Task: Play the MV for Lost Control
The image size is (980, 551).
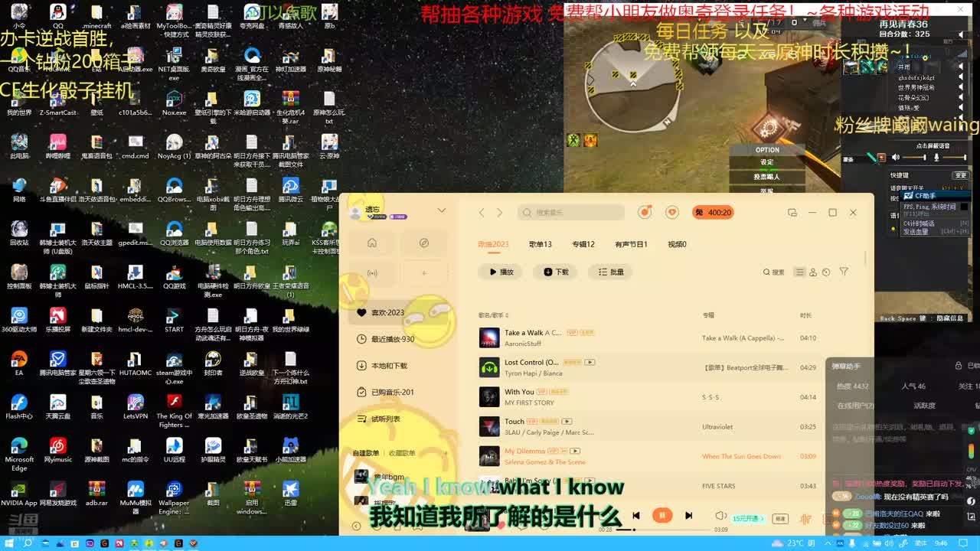Action: pos(590,362)
